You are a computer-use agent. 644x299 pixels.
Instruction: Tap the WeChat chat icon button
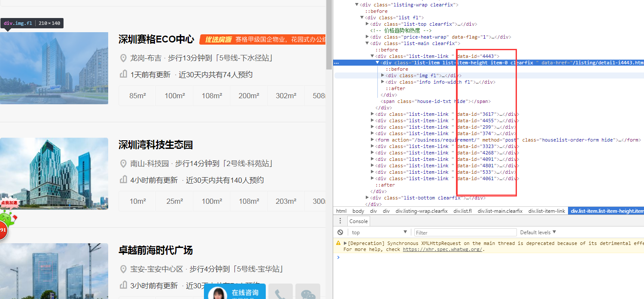(x=308, y=292)
